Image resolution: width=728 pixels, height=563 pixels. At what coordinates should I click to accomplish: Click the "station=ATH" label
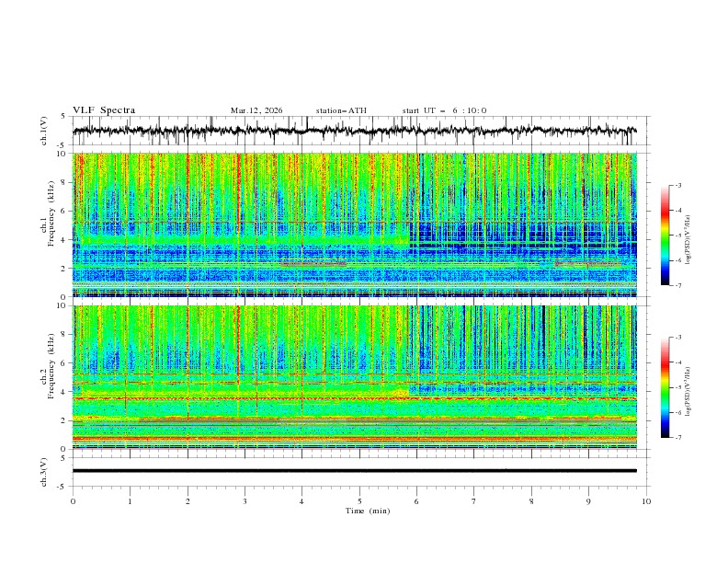[x=341, y=110]
